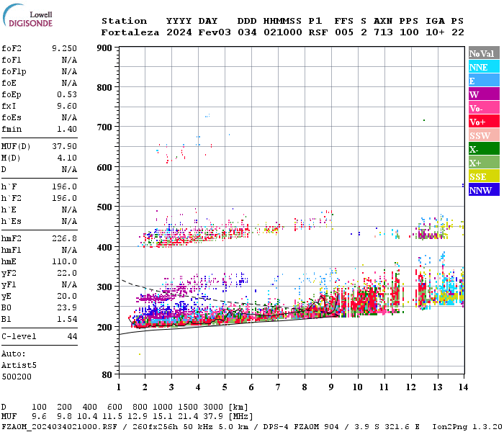504x432 pixels.
Task: Select the SSE yellow legend swatch
Action: coord(484,176)
